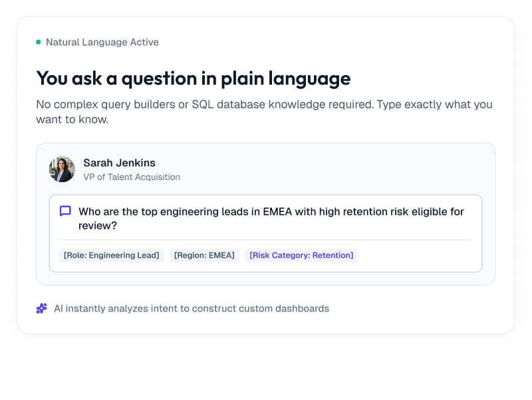The image size is (532, 400).
Task: Click the No complex query builders description
Action: pyautogui.click(x=264, y=112)
